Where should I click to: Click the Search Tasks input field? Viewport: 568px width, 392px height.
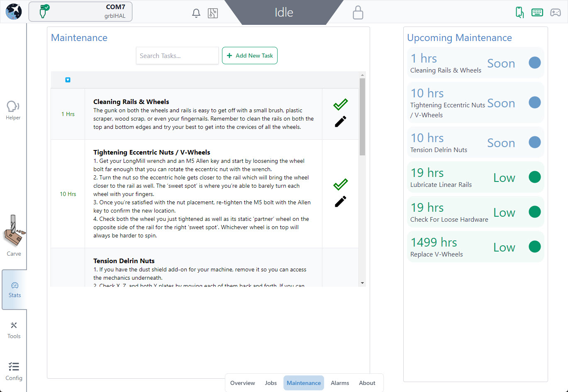(177, 56)
